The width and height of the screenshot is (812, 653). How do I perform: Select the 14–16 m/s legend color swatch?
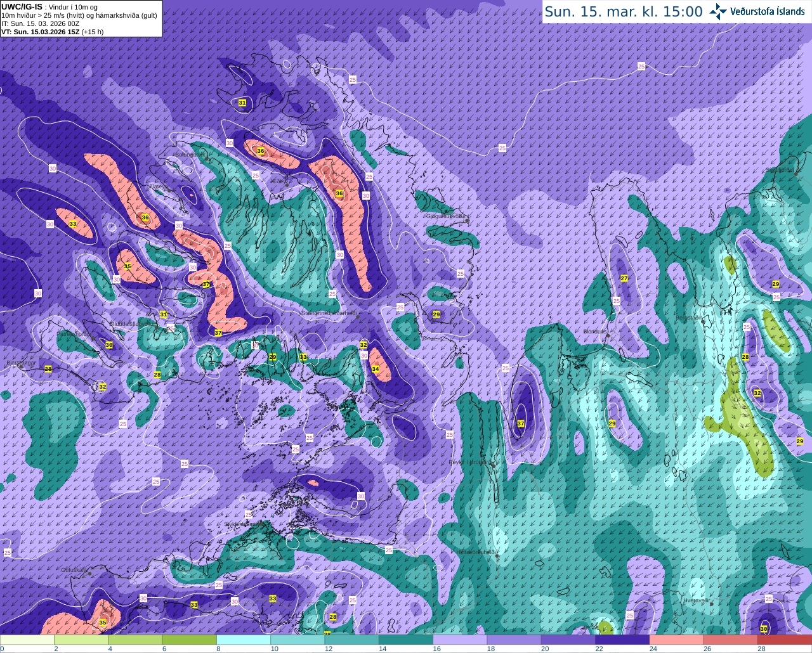(x=406, y=640)
